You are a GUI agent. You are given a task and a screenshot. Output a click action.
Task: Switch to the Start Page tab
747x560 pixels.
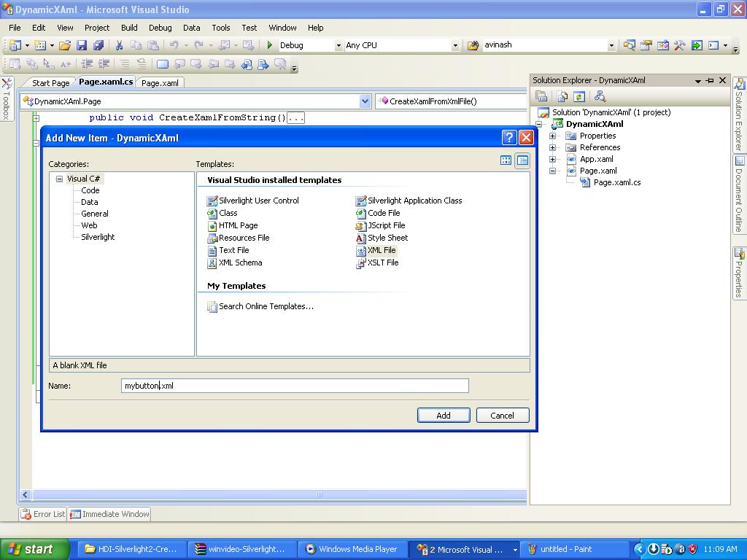50,83
